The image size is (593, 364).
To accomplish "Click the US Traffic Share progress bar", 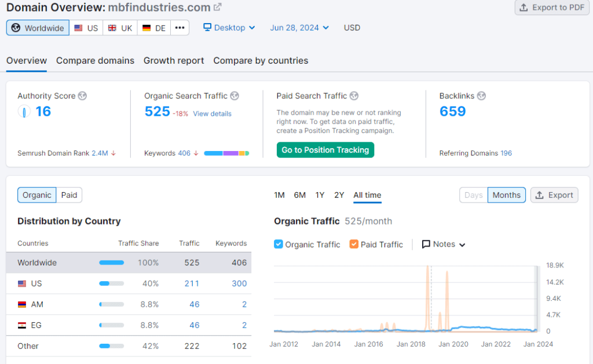I will point(112,283).
